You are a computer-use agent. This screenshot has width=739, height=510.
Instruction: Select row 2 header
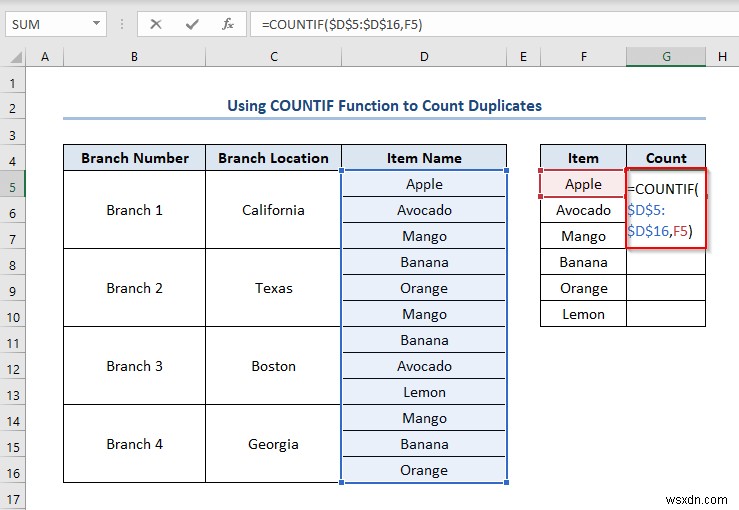(13, 108)
